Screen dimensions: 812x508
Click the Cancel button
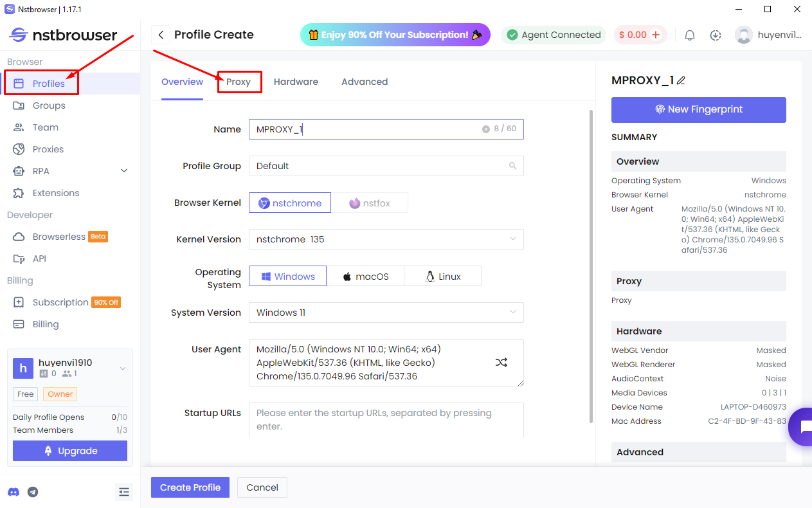[x=262, y=487]
